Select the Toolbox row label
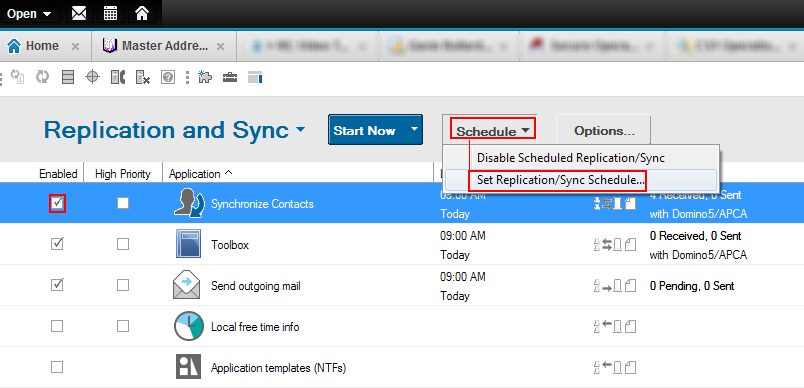Viewport: 804px width, 388px height. click(230, 244)
